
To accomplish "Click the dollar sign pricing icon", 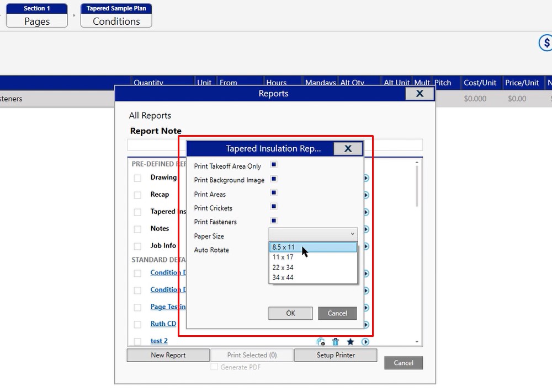I will point(546,43).
